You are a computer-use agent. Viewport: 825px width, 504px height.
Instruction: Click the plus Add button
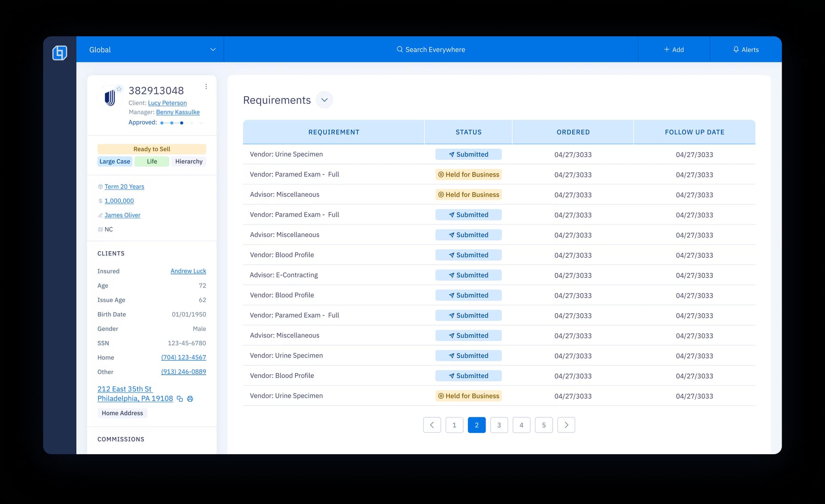coord(673,49)
